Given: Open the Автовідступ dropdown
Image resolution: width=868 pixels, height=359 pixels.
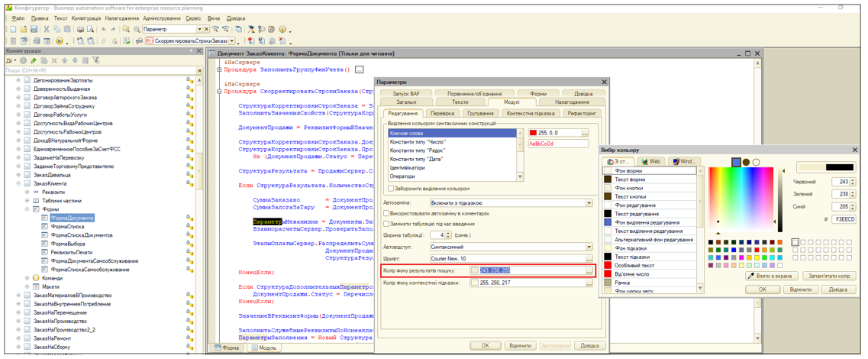Looking at the screenshot, I should (589, 247).
